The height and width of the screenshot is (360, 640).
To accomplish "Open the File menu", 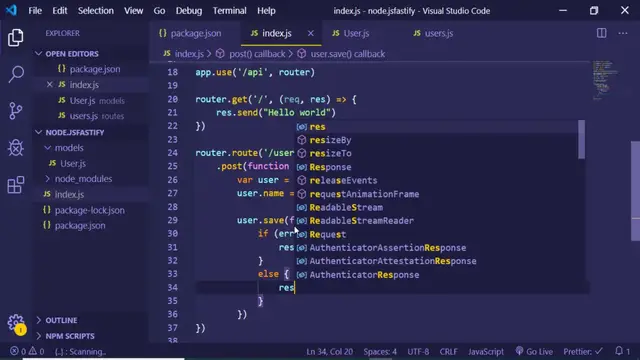I will tap(35, 11).
